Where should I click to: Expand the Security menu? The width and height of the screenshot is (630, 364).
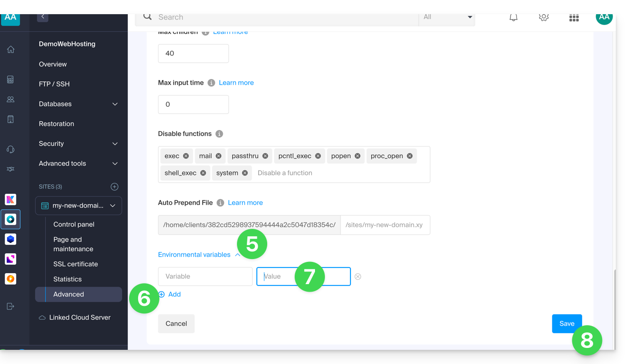115,144
